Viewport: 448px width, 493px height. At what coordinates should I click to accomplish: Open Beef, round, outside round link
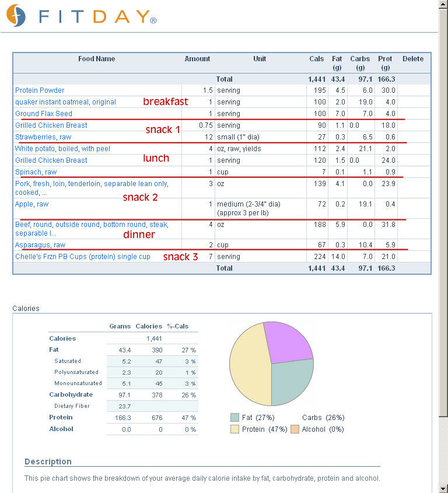92,229
